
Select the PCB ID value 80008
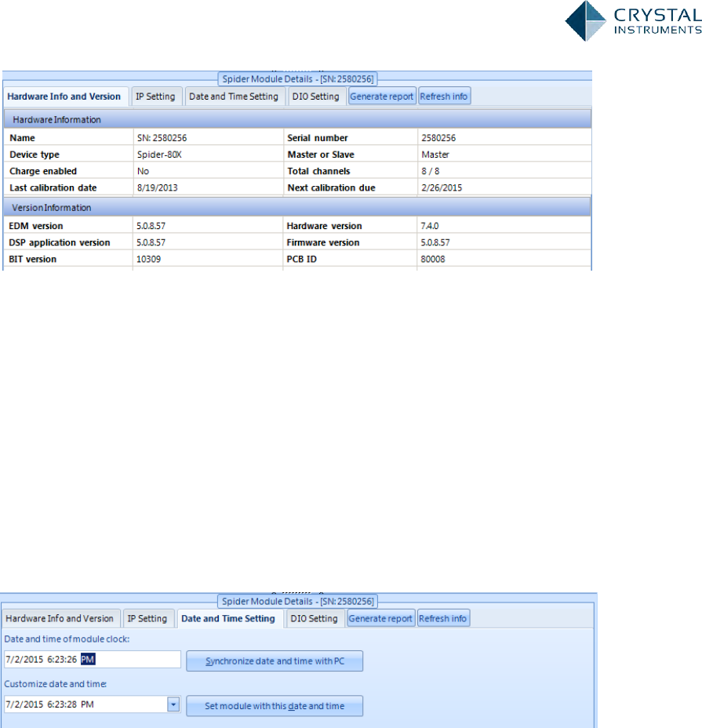433,260
